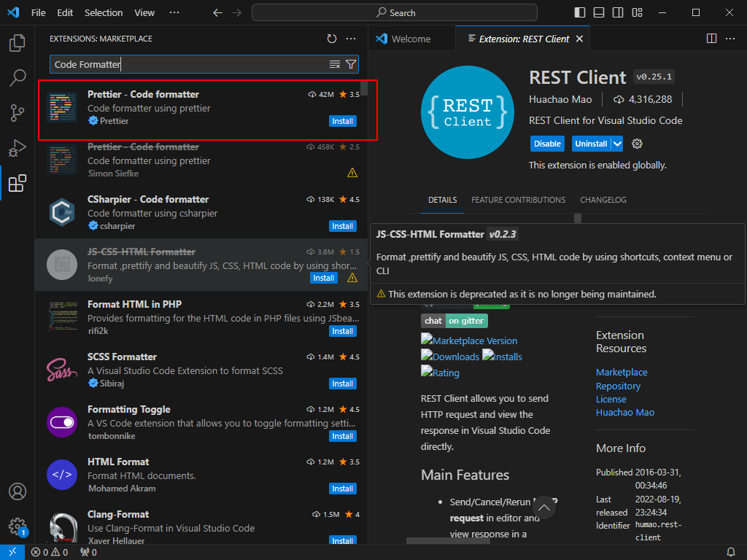This screenshot has width=747, height=560.
Task: Switch to the Feature Contributions tab
Action: (519, 200)
